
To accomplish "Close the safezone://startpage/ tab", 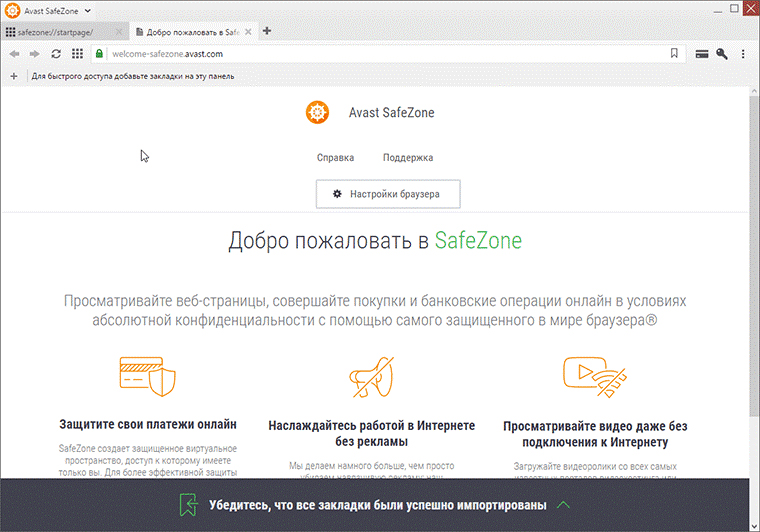I will [x=119, y=32].
